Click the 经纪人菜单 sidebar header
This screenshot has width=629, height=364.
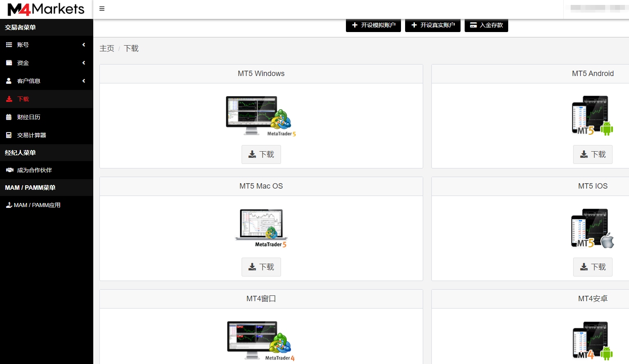21,153
